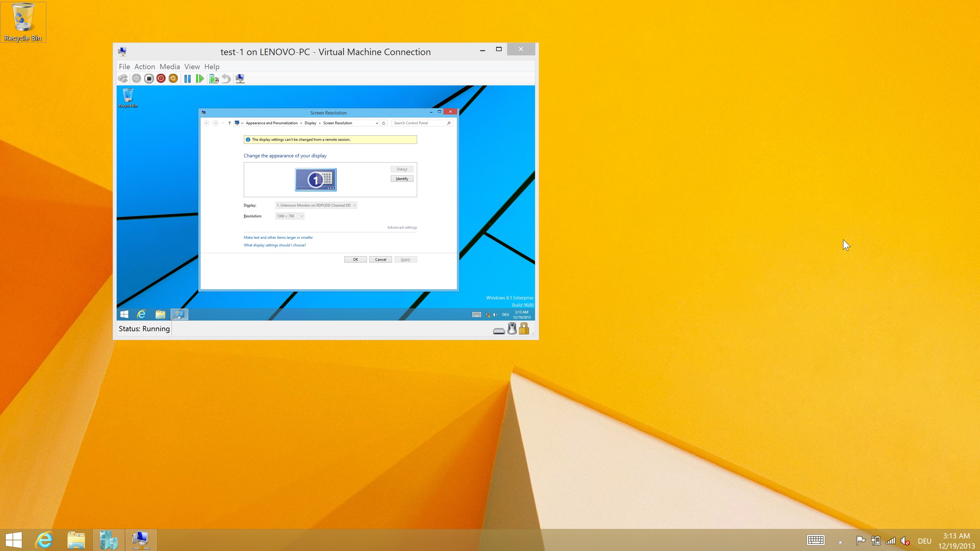The width and height of the screenshot is (980, 551).
Task: Click the host Action Center flag icon
Action: [x=861, y=540]
